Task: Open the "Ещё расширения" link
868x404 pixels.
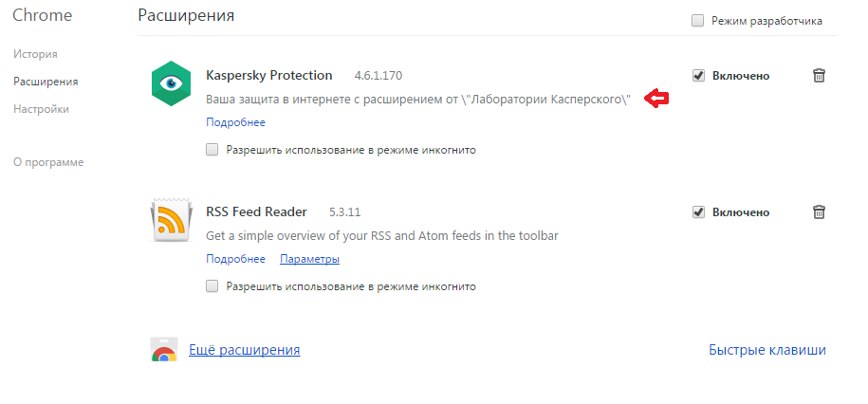Action: tap(244, 350)
